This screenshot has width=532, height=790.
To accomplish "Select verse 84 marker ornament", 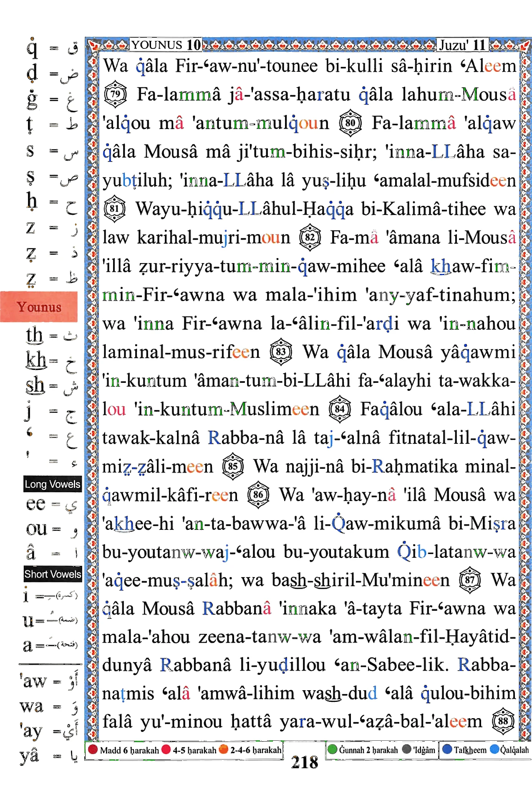I will click(340, 409).
